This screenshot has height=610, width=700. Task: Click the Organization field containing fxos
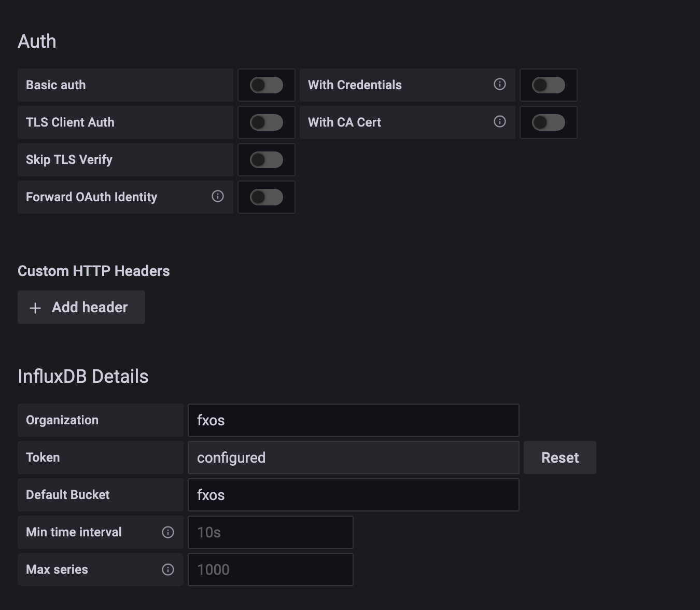tap(353, 420)
